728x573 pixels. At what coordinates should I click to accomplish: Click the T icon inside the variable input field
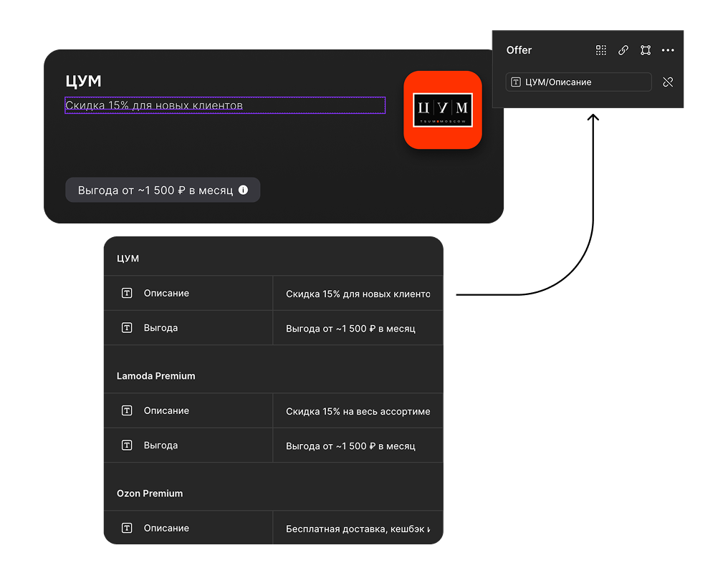[x=514, y=82]
